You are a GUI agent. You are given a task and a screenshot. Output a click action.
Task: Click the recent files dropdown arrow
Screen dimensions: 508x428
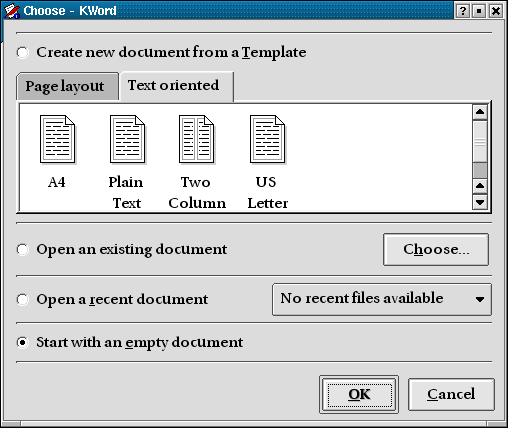point(480,299)
